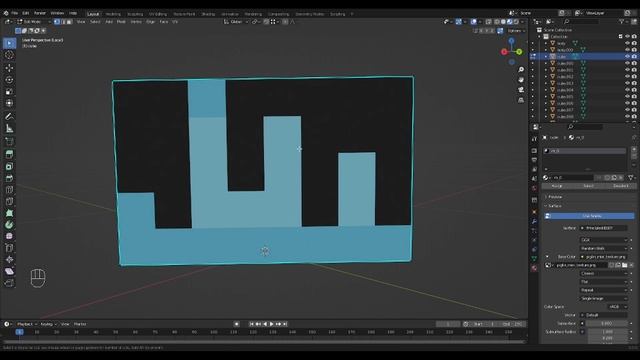Select the Poly Build tool
Screen dimensions: 640x360
(x=9, y=213)
